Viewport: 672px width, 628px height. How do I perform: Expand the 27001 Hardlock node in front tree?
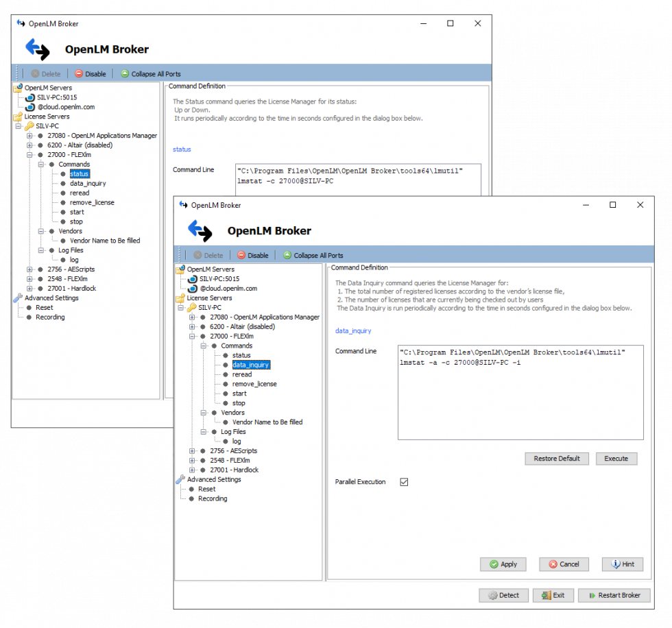(x=193, y=470)
